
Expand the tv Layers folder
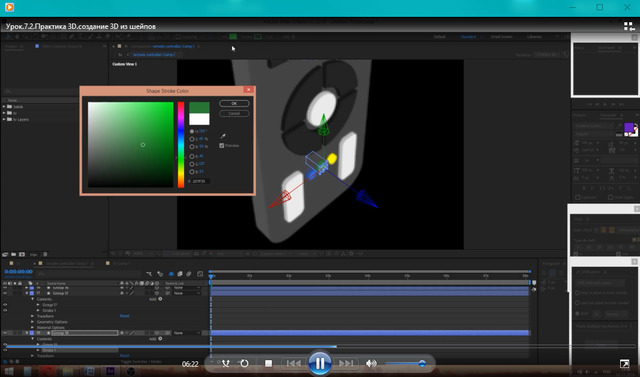click(x=4, y=120)
